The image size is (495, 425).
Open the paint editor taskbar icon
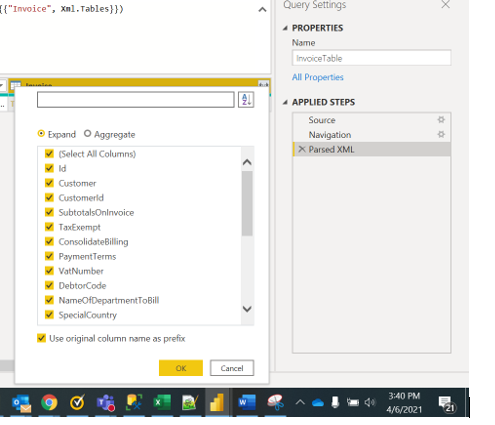[x=190, y=403]
